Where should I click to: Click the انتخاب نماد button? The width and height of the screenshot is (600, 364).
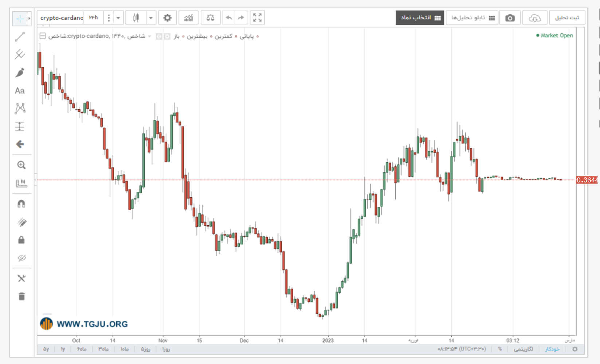420,18
